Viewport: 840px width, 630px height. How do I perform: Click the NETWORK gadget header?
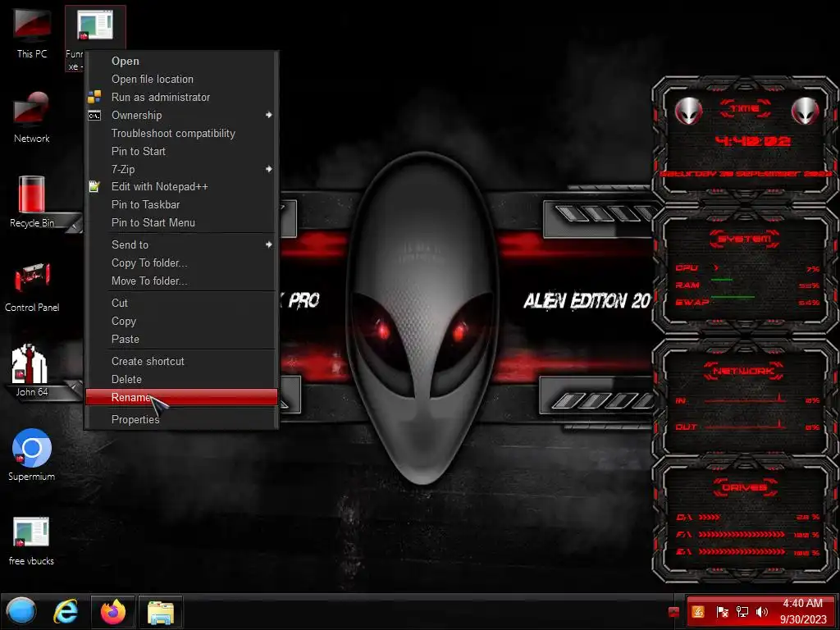pos(745,371)
